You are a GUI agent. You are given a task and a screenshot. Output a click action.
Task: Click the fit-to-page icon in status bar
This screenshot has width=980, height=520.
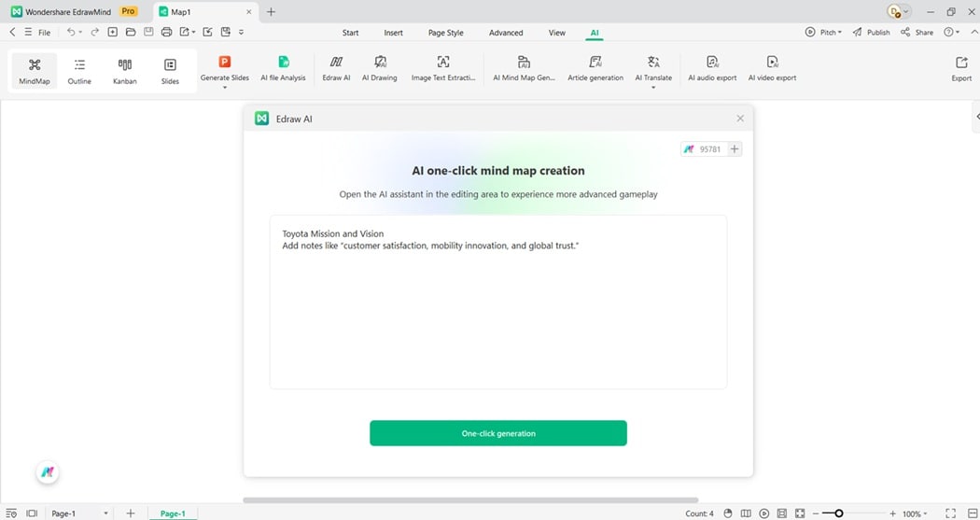pos(800,513)
